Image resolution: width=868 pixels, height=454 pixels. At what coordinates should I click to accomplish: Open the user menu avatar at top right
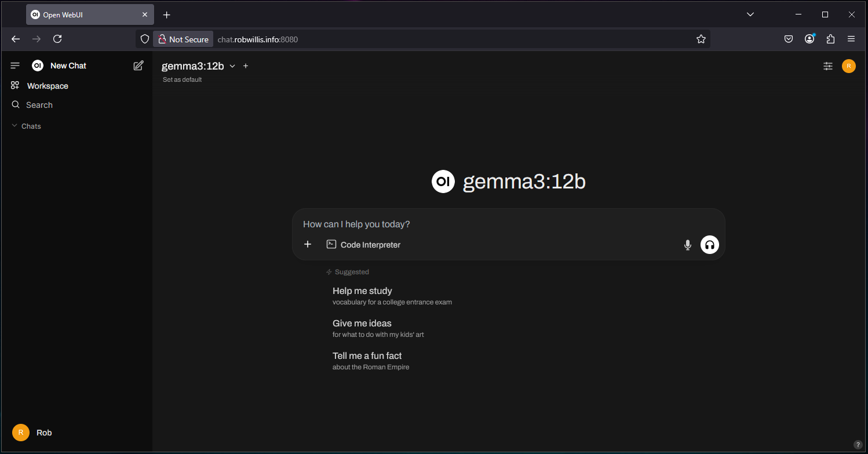point(848,66)
